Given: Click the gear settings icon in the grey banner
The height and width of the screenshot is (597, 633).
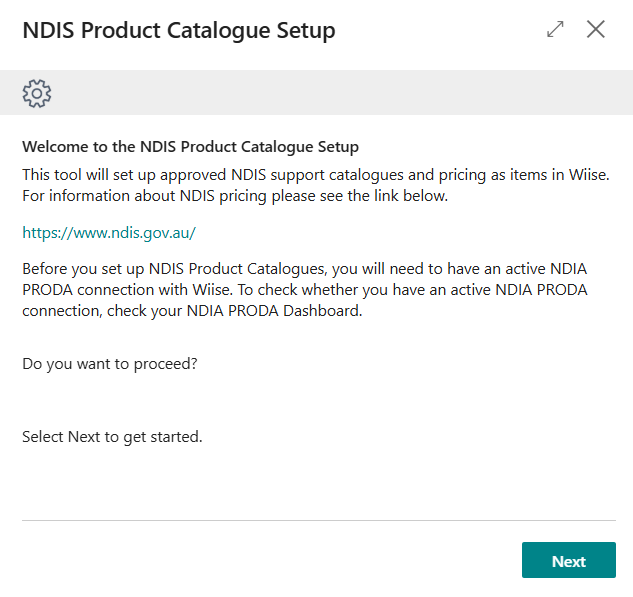Looking at the screenshot, I should (37, 93).
